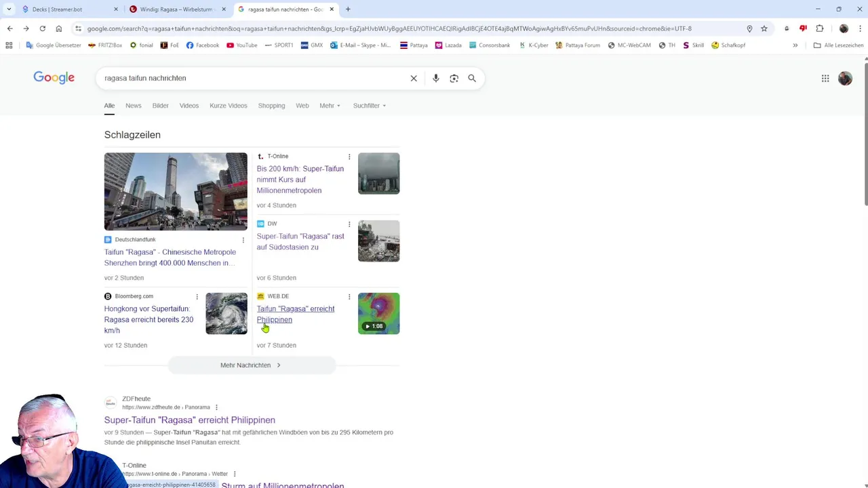
Task: Open options for the ZDFheute result
Action: coord(217,407)
